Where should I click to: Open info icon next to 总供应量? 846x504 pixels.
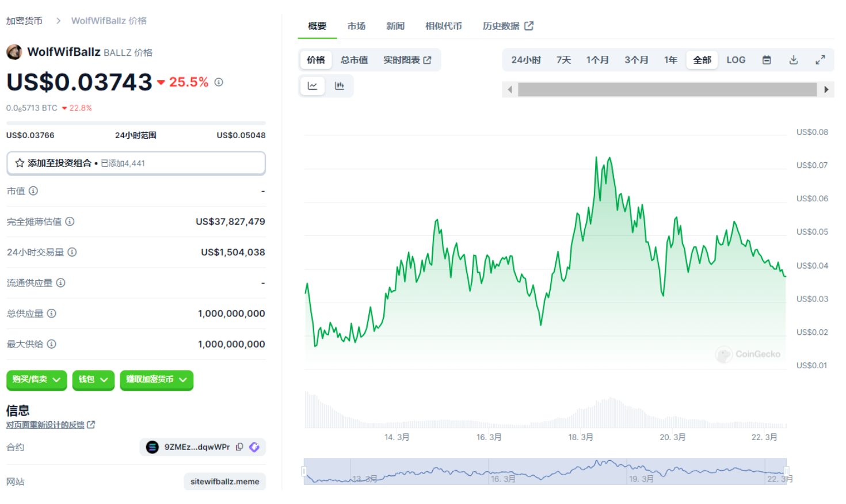[x=51, y=314]
